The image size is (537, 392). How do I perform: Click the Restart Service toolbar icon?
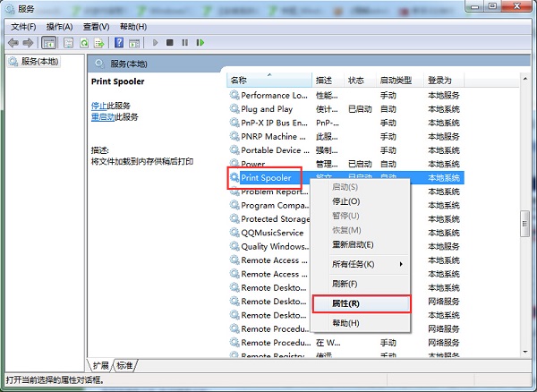pos(201,42)
